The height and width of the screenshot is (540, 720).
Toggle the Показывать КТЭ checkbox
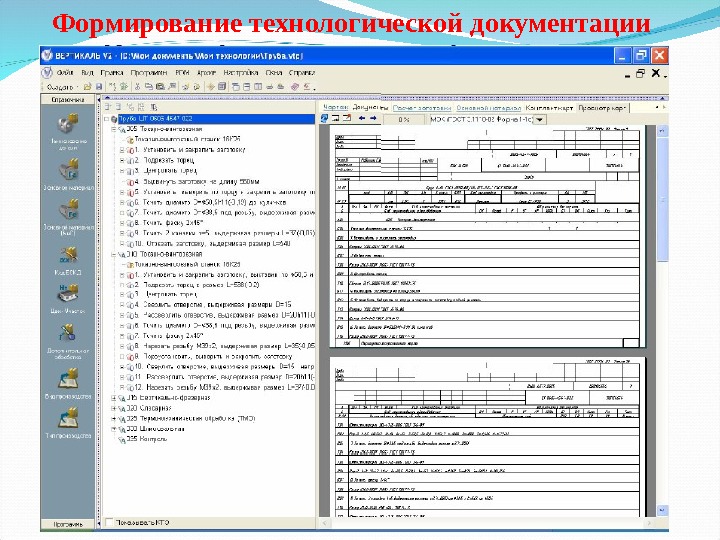pyautogui.click(x=109, y=523)
